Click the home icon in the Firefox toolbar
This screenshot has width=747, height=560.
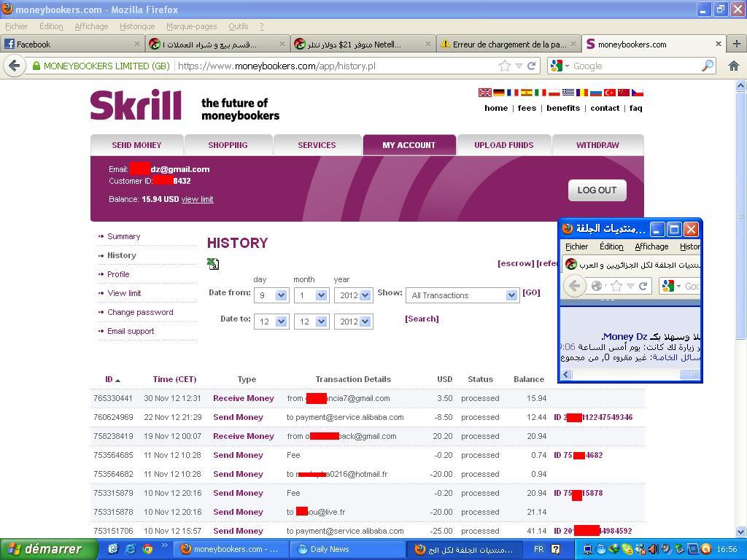[x=734, y=66]
